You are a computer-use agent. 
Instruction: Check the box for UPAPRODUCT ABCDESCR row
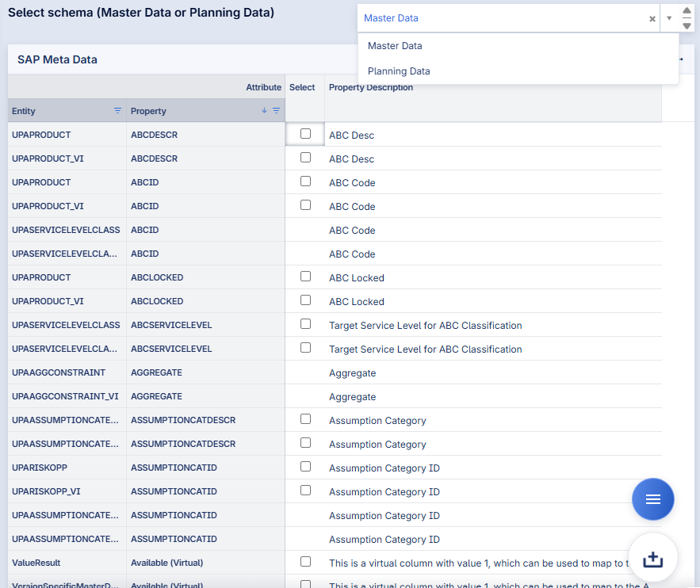click(305, 134)
